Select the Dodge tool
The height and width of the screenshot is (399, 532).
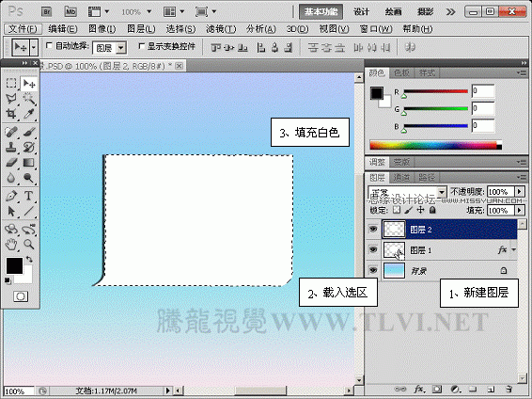point(29,178)
